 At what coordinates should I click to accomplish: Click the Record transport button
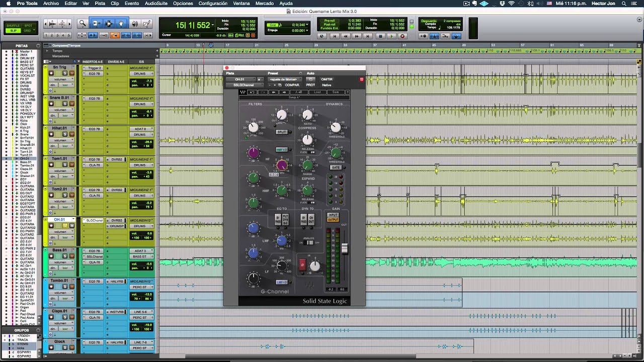point(402,36)
